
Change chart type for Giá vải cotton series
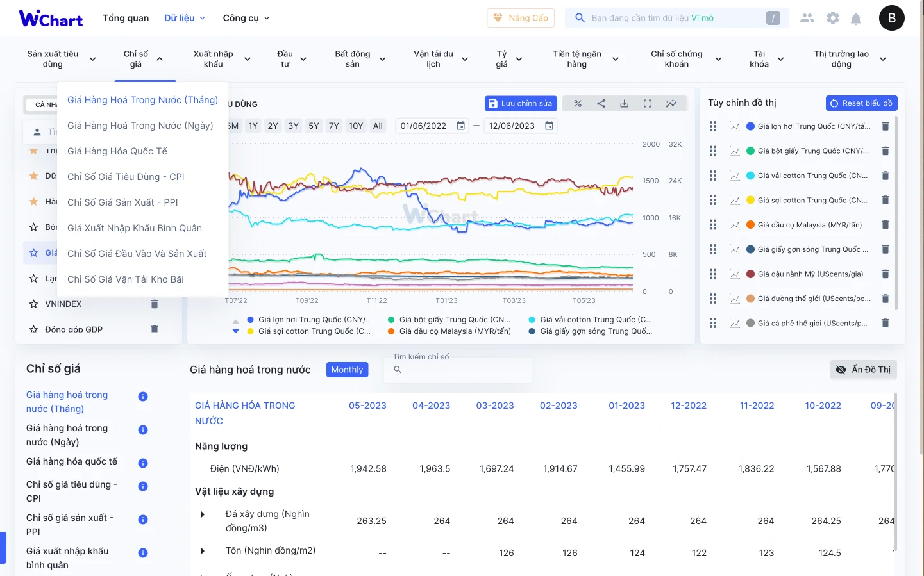(x=734, y=176)
